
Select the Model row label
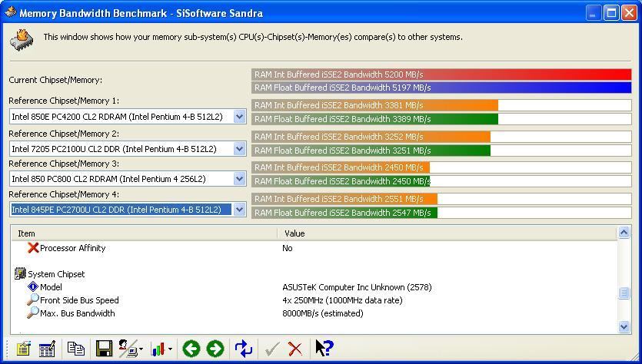point(51,287)
